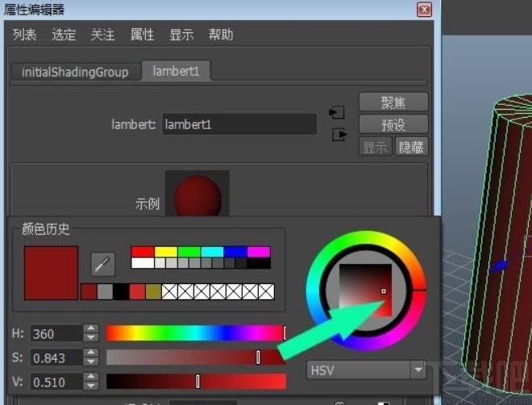Open the 属性 menu

(142, 35)
